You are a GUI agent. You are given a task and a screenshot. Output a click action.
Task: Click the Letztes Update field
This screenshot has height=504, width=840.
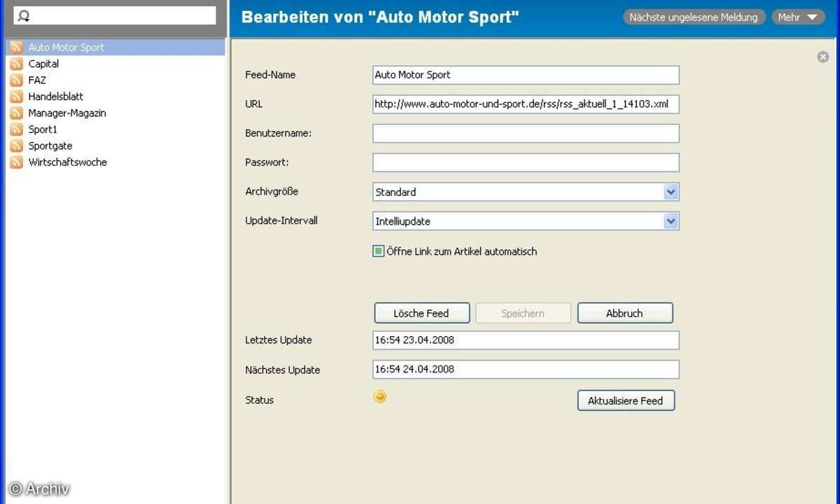pos(526,340)
